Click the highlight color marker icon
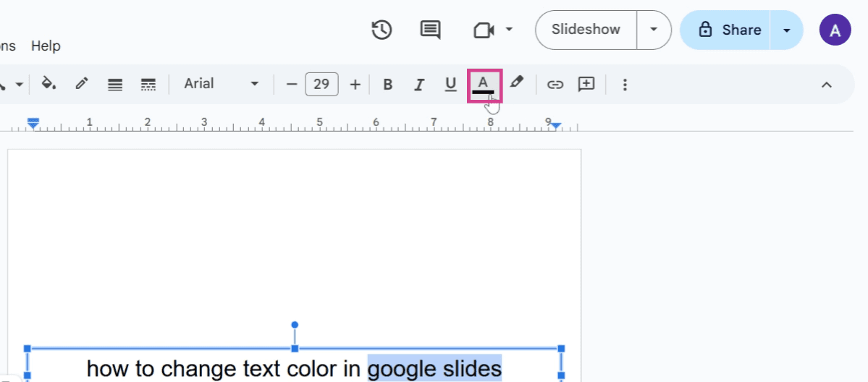This screenshot has height=382, width=868. (x=516, y=83)
